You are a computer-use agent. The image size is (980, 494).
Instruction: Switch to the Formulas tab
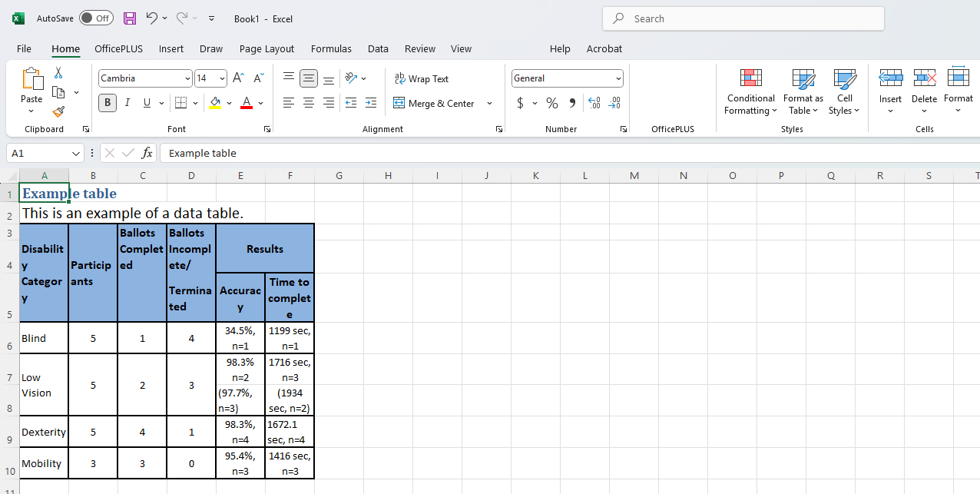[x=331, y=48]
